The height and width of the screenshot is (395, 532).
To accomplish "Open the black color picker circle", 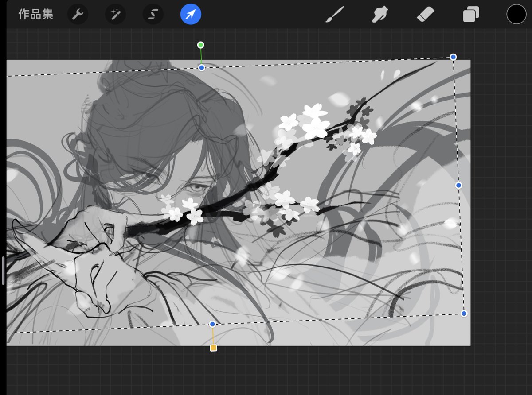I will (516, 14).
